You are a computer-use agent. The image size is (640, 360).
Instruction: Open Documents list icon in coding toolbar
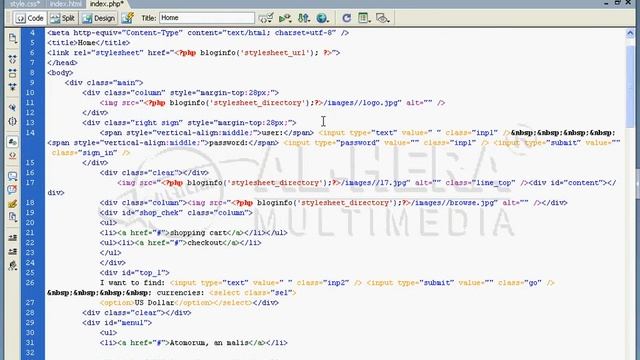click(13, 38)
